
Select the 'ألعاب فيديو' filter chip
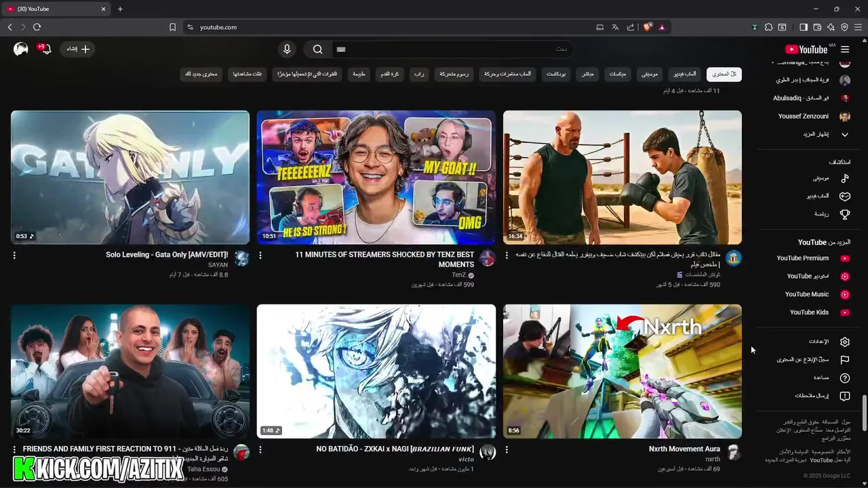pos(685,74)
